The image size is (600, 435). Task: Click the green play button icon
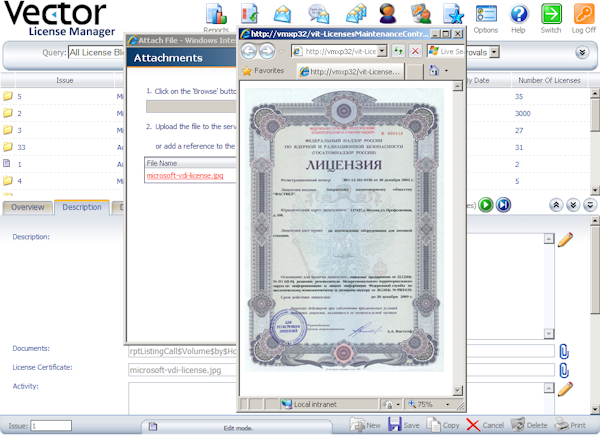[486, 205]
